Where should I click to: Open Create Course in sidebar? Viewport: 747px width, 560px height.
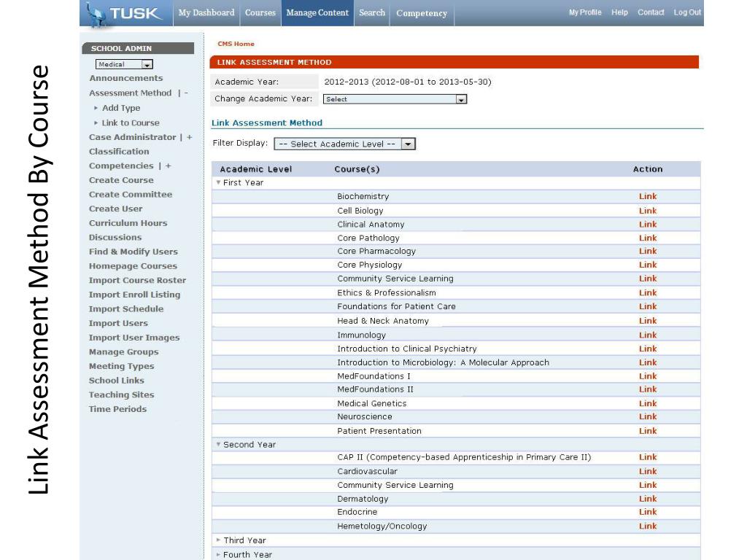(x=121, y=180)
